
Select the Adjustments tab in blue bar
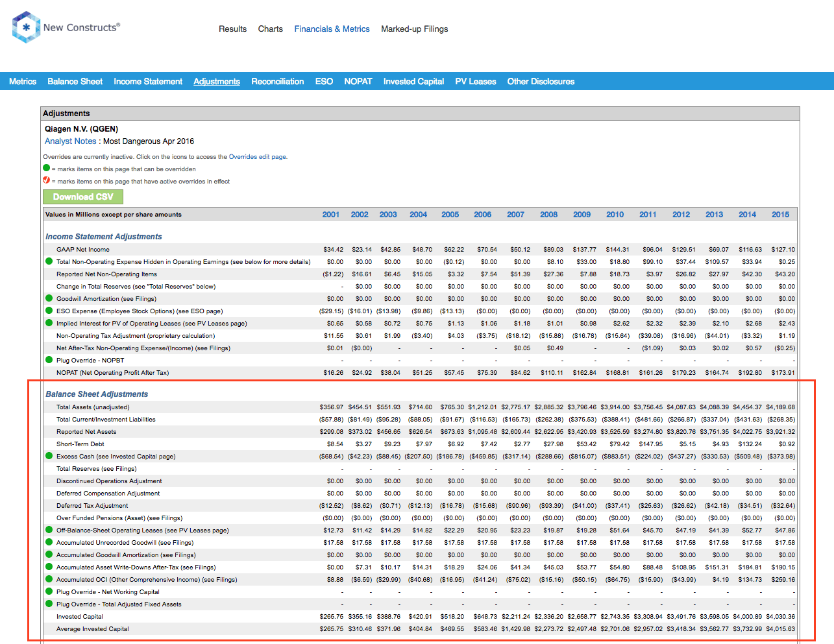click(217, 82)
